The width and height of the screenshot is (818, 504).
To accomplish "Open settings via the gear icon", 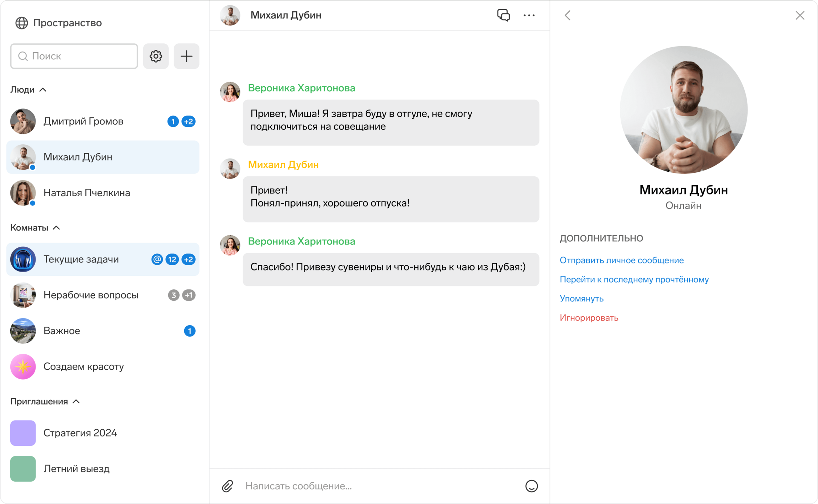I will 156,56.
